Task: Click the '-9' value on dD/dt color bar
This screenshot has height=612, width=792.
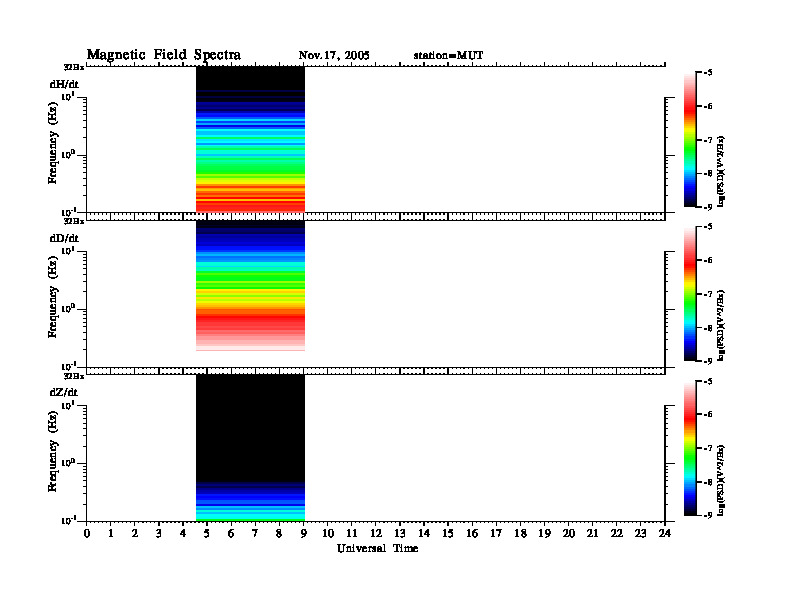Action: click(708, 361)
